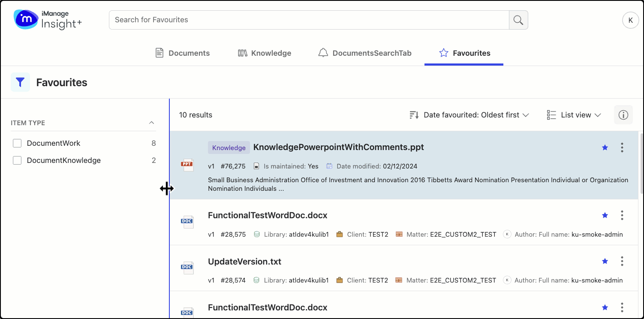
Task: Switch to the Documents tab
Action: pyautogui.click(x=182, y=53)
